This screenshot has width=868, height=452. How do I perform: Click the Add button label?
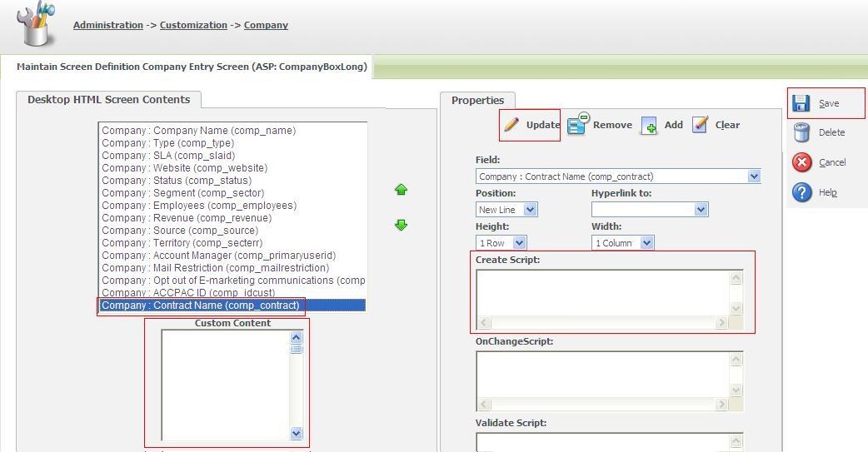[673, 125]
